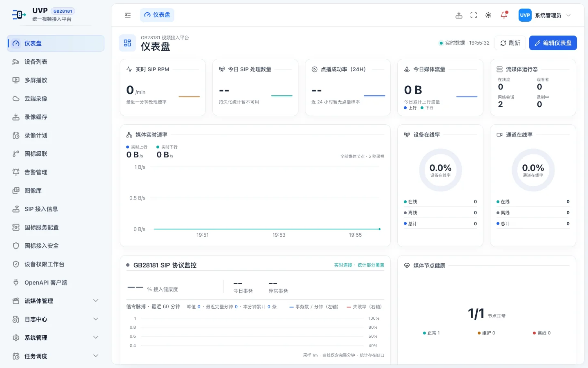The width and height of the screenshot is (588, 368).
Task: Enter fullscreen using the fullscreen icon
Action: pyautogui.click(x=474, y=15)
